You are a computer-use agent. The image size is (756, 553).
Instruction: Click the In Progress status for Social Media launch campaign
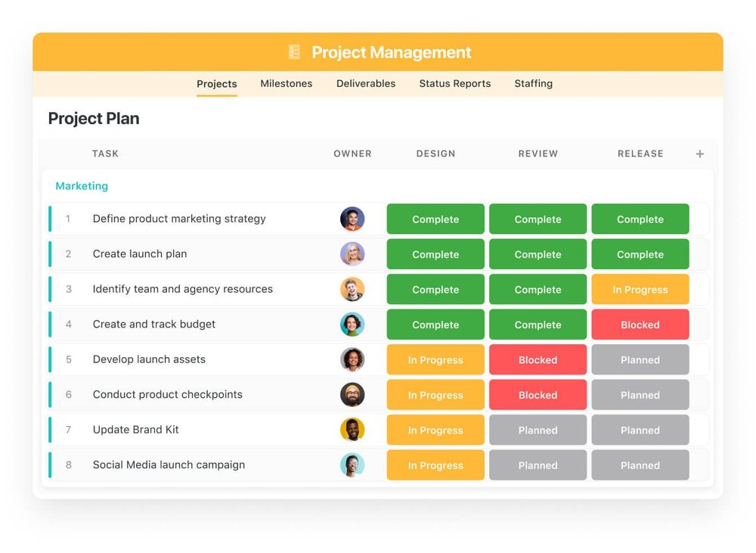click(435, 465)
